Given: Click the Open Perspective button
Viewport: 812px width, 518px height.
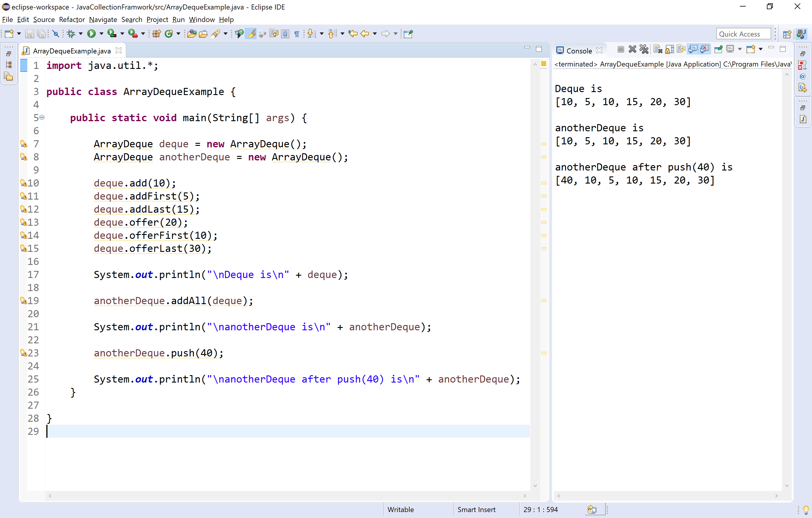Looking at the screenshot, I should click(x=787, y=34).
